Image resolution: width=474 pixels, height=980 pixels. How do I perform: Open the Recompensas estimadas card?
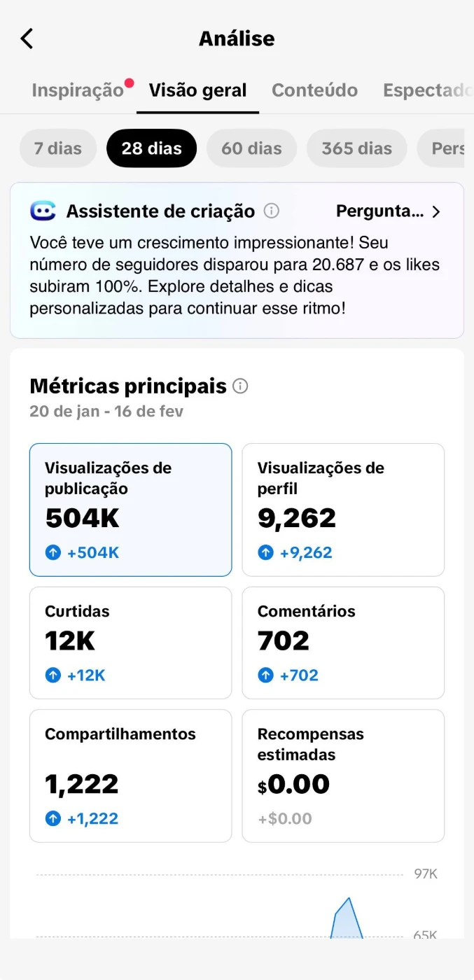(343, 776)
